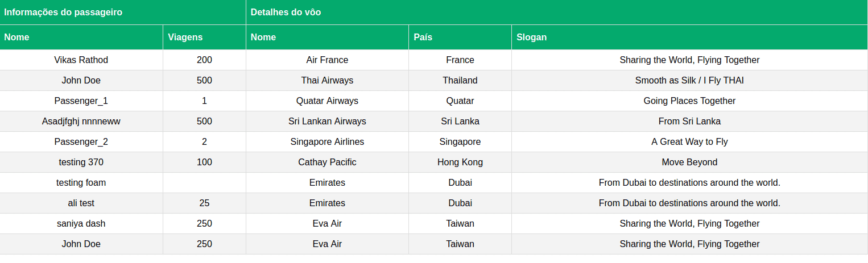The width and height of the screenshot is (868, 263).
Task: Click the Quatar Airways cell
Action: coord(327,101)
